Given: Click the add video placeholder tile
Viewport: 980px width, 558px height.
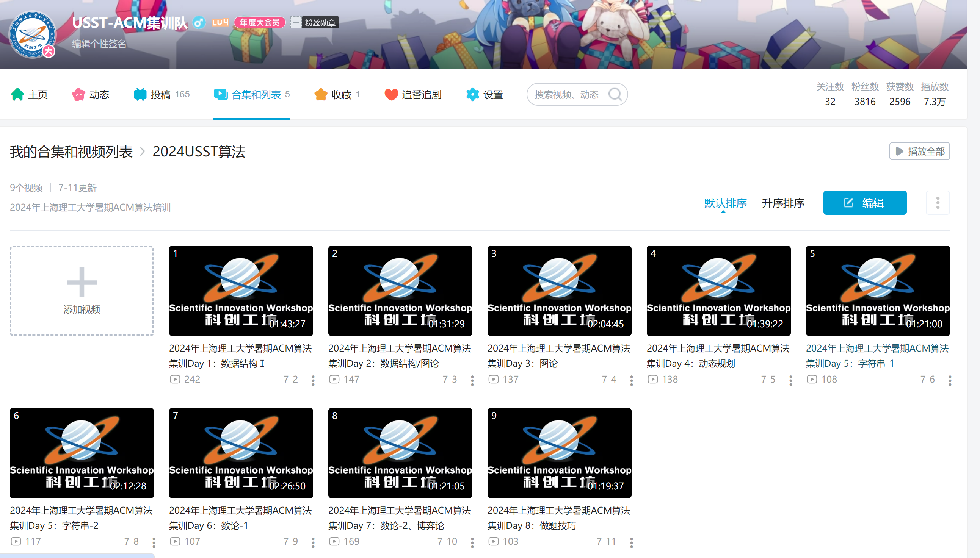Looking at the screenshot, I should click(82, 291).
